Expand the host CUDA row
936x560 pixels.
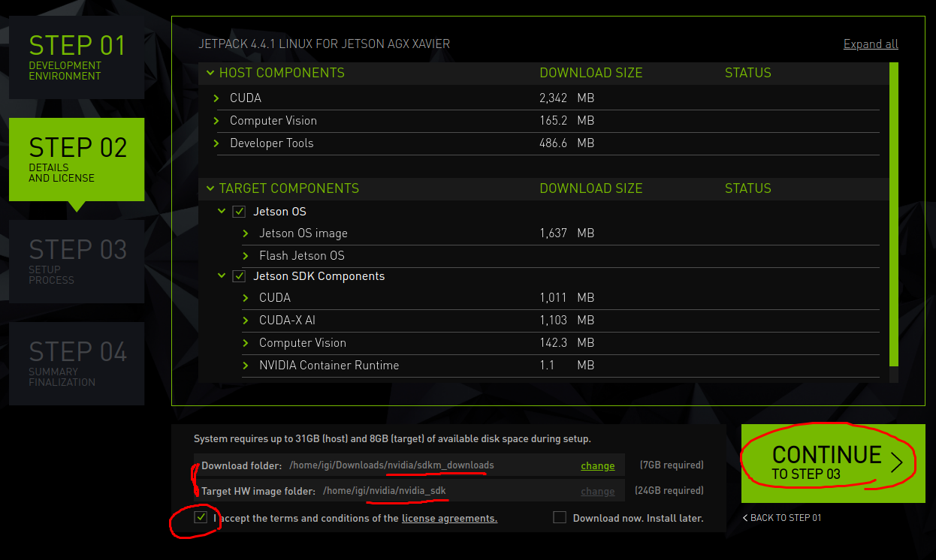pyautogui.click(x=216, y=98)
